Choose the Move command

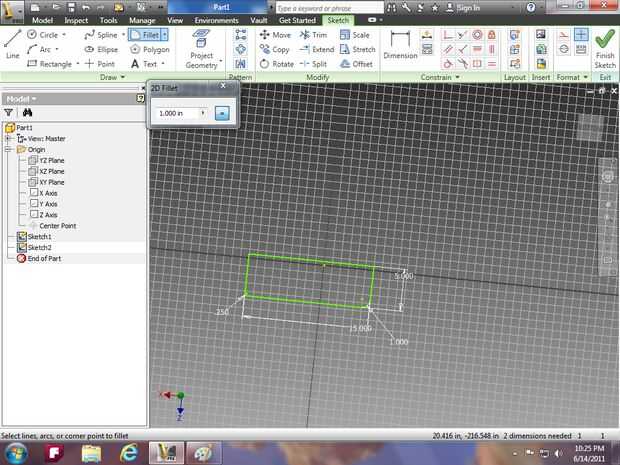tap(275, 35)
